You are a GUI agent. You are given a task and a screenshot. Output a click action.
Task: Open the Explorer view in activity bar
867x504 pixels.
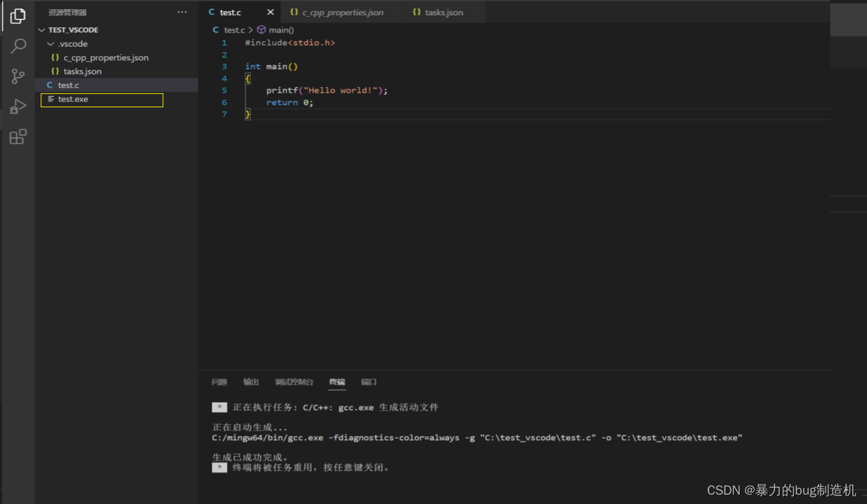point(18,16)
